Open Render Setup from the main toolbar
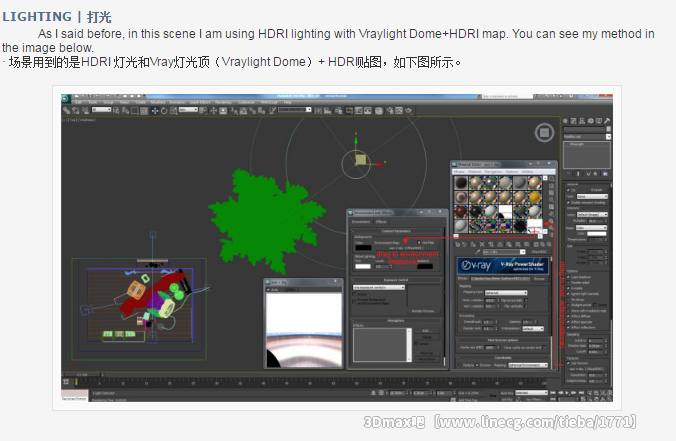The height and width of the screenshot is (441, 676). pyautogui.click(x=389, y=110)
